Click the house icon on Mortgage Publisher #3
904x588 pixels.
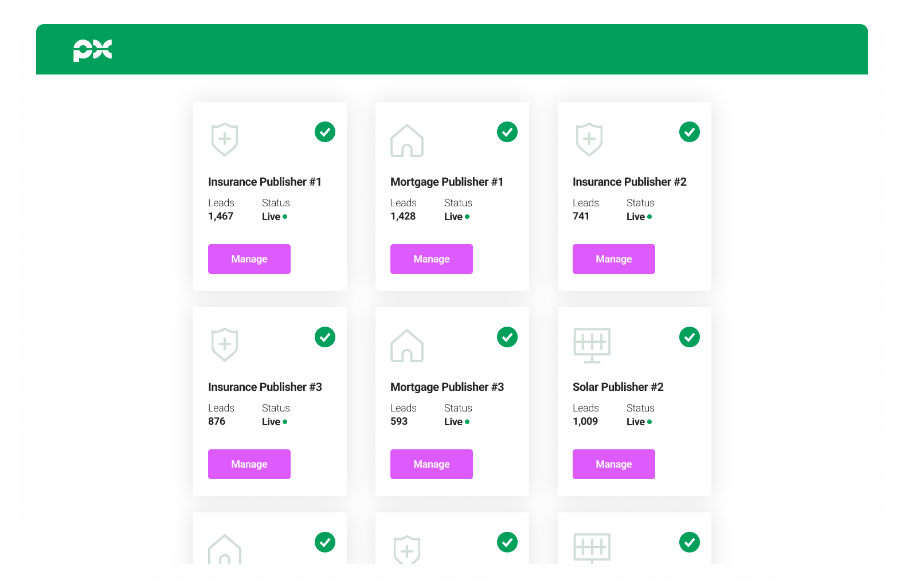point(407,346)
